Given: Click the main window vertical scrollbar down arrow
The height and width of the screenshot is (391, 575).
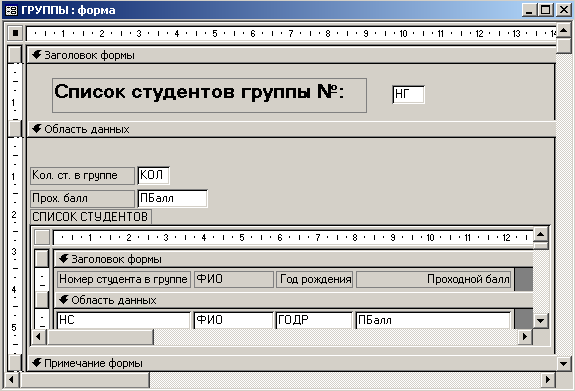Looking at the screenshot, I should (564, 363).
